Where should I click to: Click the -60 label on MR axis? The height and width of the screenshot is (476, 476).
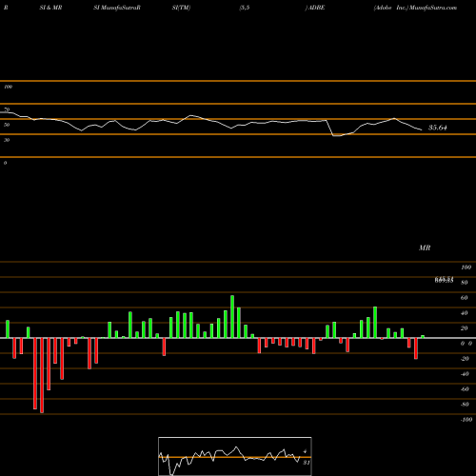(x=465, y=389)
